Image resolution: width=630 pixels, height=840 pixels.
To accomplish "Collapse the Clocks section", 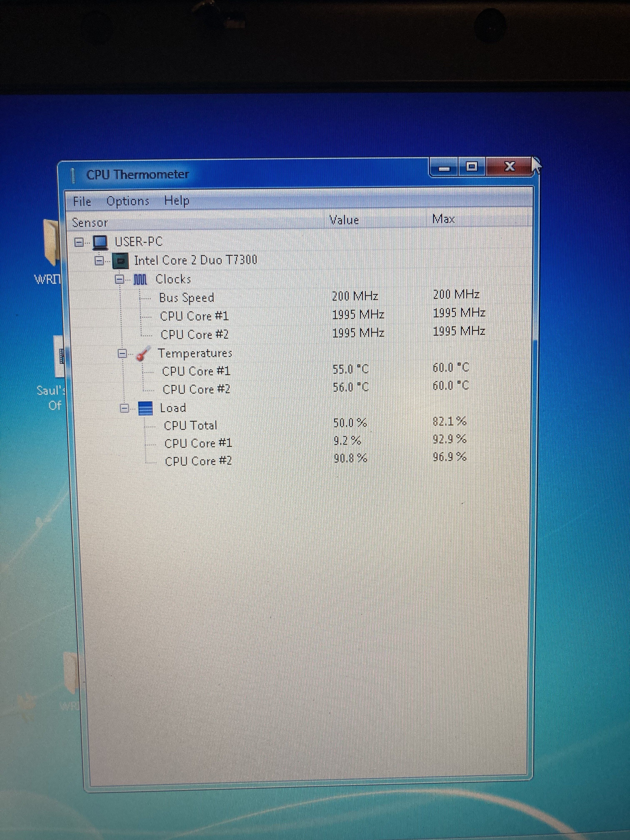I will coord(120,280).
